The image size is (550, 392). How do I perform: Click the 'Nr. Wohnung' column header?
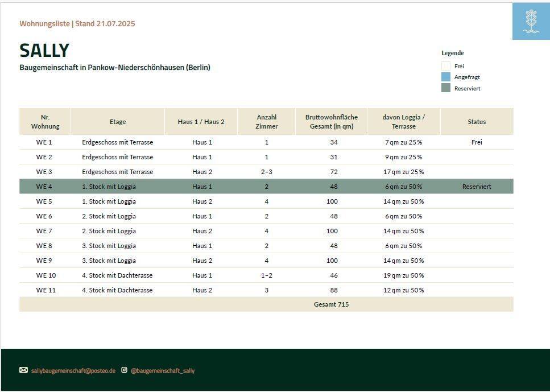(46, 122)
